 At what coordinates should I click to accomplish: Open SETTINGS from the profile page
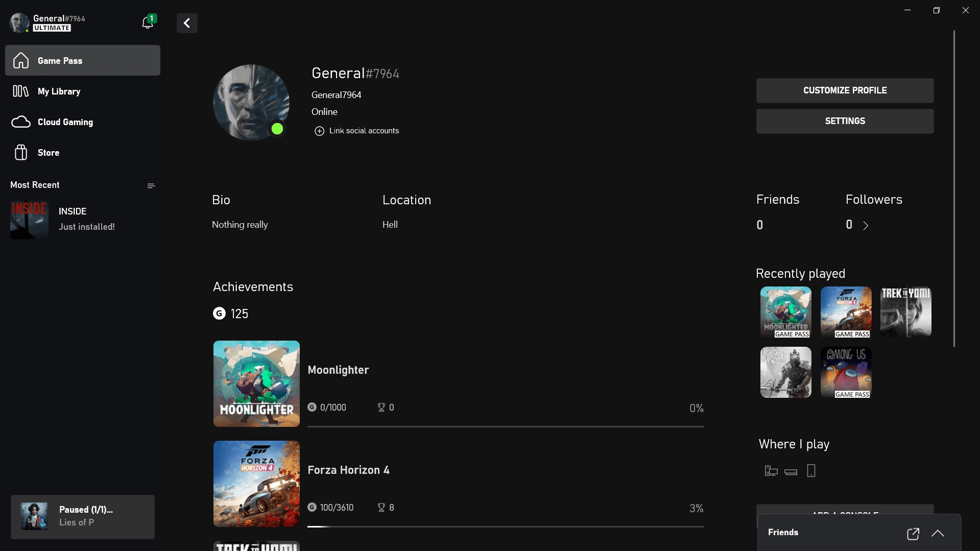(845, 121)
